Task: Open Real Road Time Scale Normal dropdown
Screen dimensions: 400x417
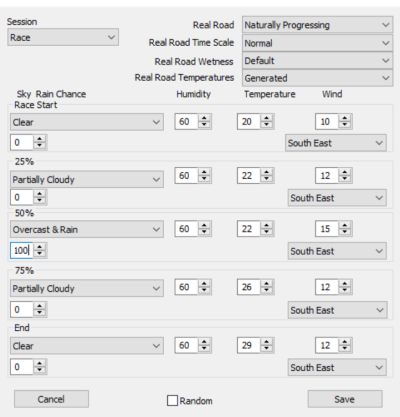Action: click(x=317, y=43)
